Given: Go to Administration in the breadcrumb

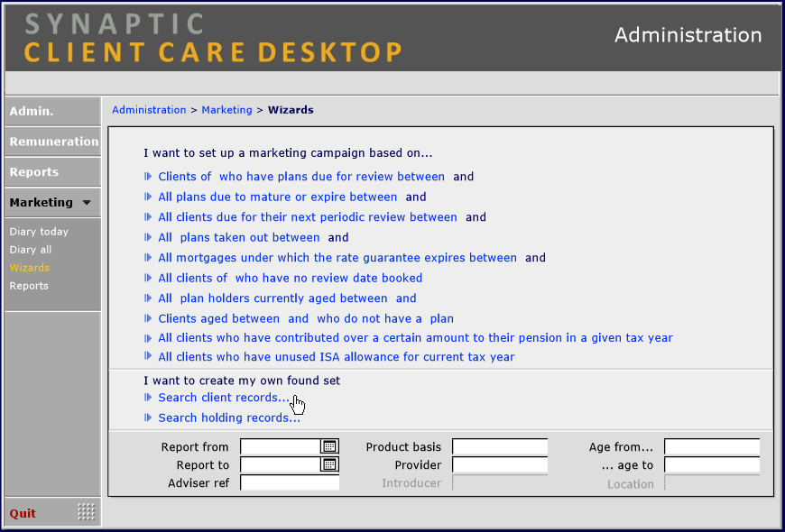Looking at the screenshot, I should (x=149, y=110).
